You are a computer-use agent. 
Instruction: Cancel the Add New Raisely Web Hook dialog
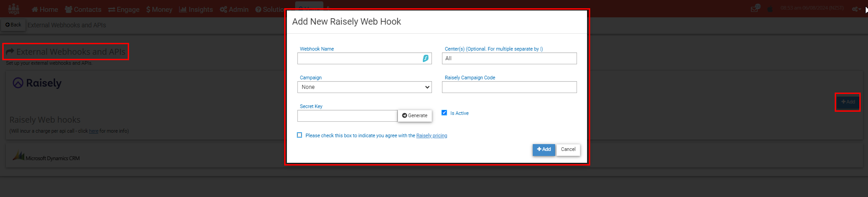coord(568,150)
